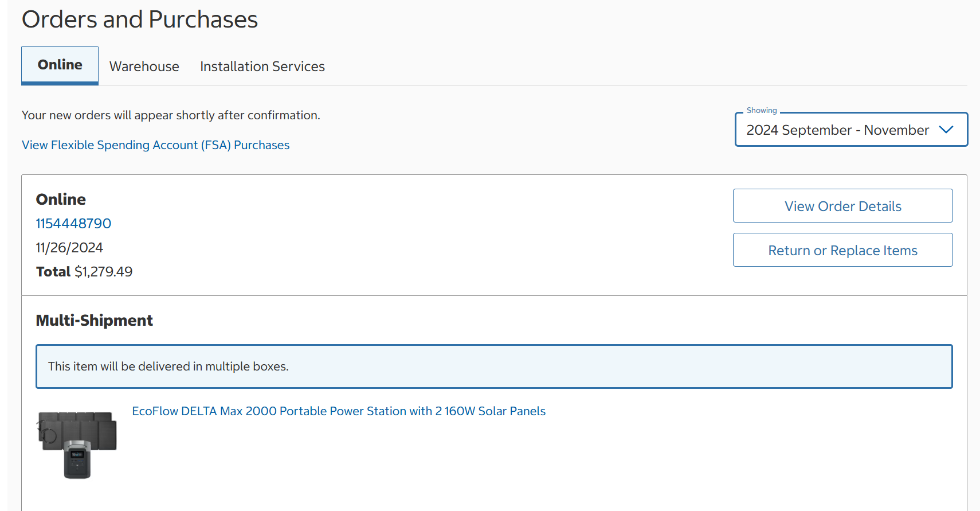Click the Multi-Shipment section heading
The image size is (980, 511).
pyautogui.click(x=95, y=320)
